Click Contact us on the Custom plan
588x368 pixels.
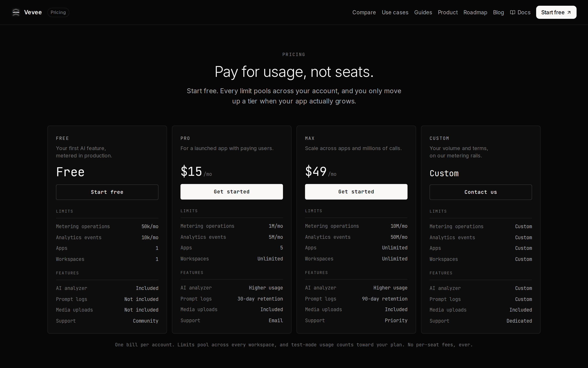click(481, 192)
